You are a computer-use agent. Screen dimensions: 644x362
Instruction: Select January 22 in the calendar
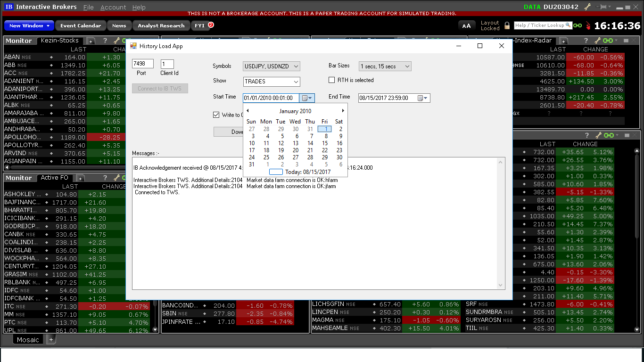pyautogui.click(x=325, y=150)
